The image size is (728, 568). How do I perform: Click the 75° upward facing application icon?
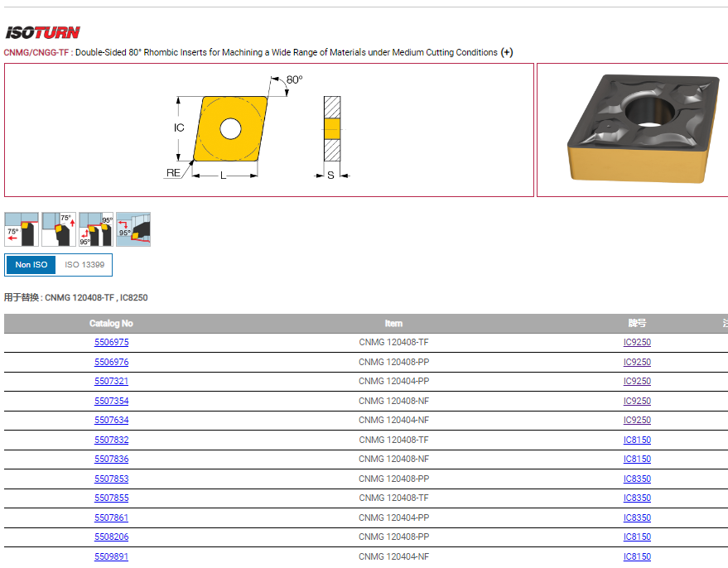tap(58, 229)
